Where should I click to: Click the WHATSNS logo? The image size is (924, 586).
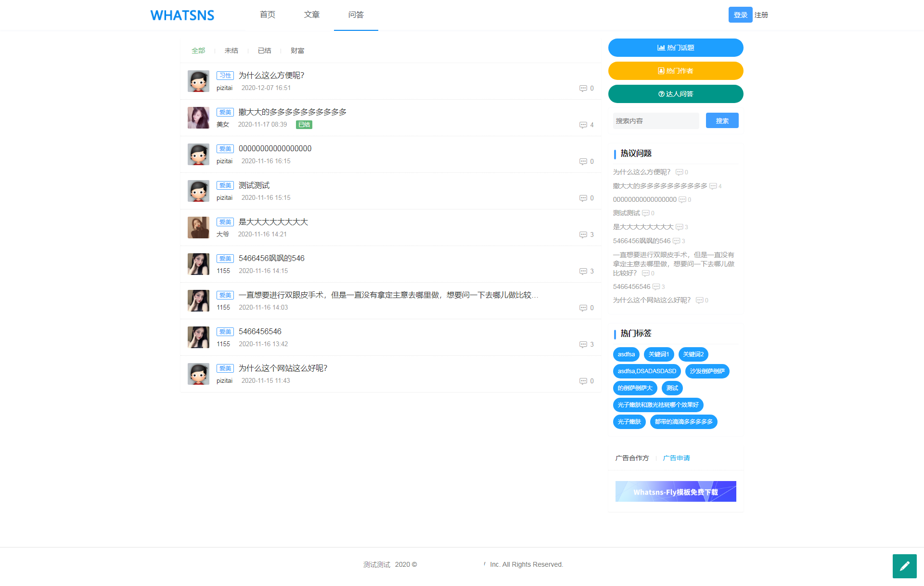click(182, 15)
